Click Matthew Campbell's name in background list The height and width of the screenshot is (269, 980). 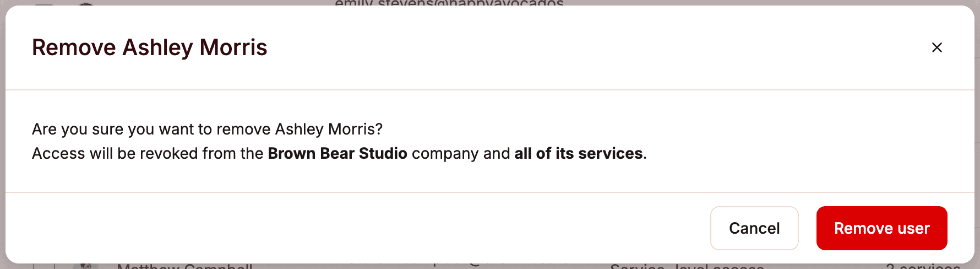point(184,266)
